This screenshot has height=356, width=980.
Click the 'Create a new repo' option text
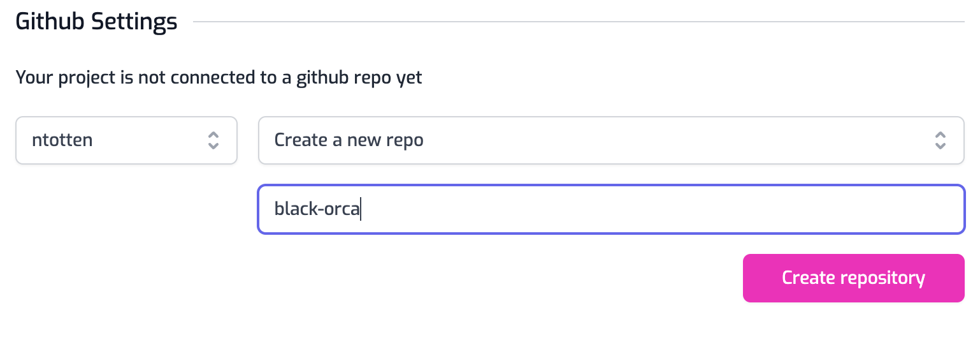(349, 140)
